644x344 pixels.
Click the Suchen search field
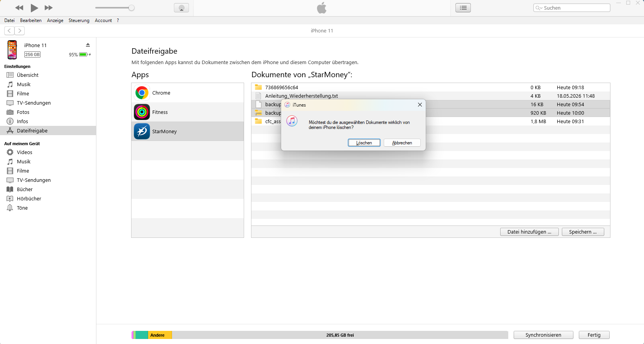572,8
